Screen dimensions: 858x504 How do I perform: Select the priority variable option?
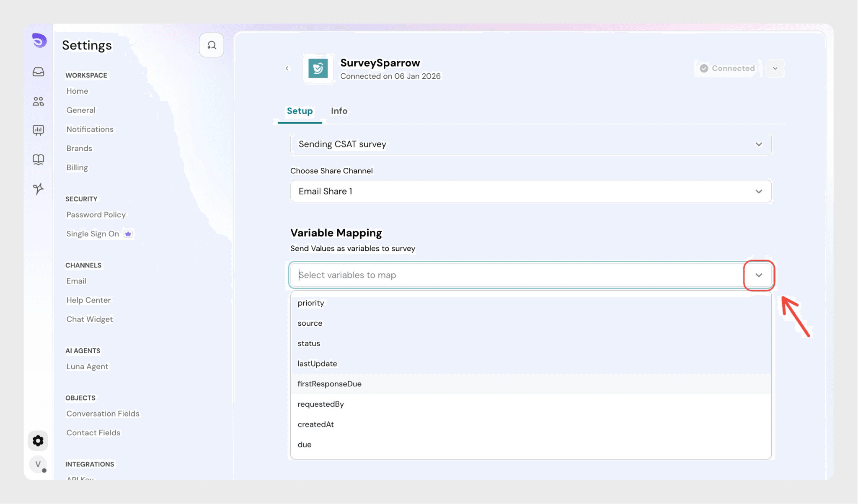[x=311, y=303]
